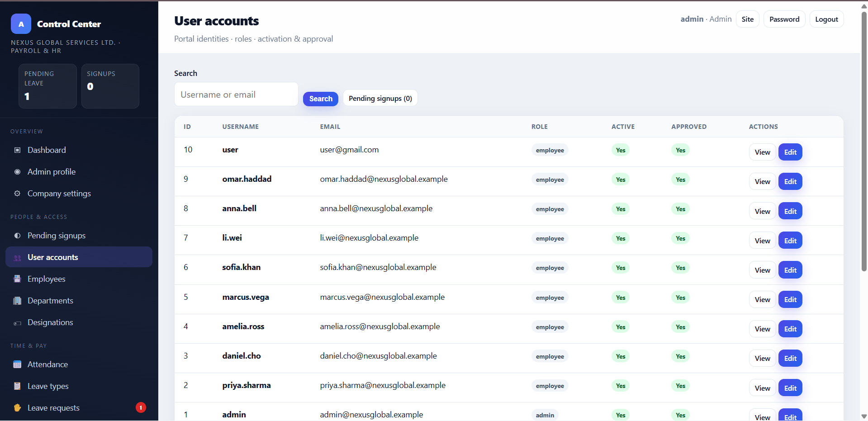The image size is (868, 421).
Task: View anna.bell's account
Action: [x=762, y=211]
